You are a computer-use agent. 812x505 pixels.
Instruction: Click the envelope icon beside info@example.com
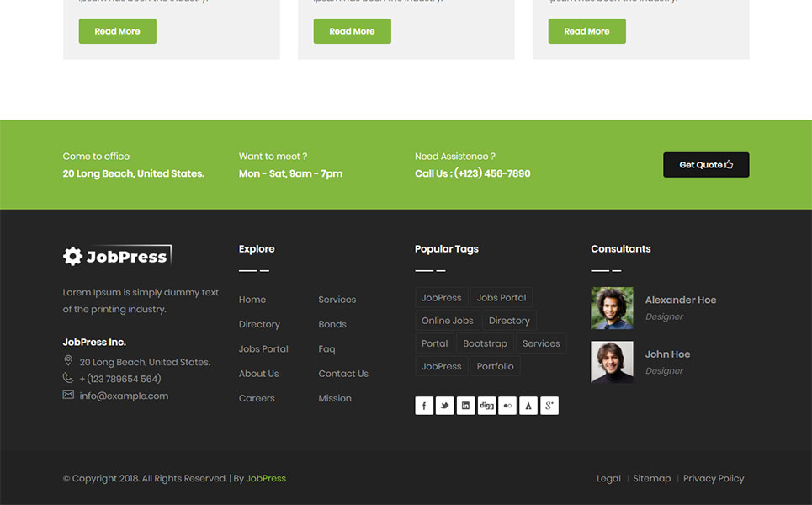(x=68, y=395)
